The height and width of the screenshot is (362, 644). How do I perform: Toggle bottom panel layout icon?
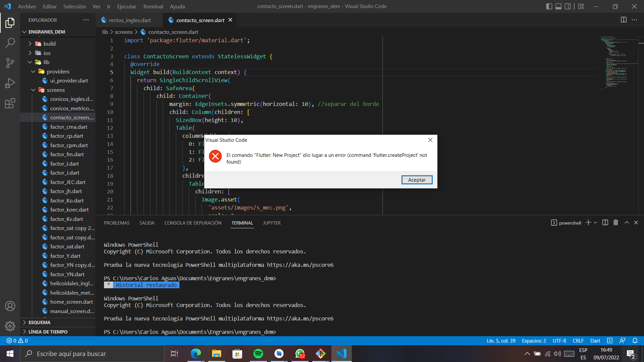(x=558, y=6)
